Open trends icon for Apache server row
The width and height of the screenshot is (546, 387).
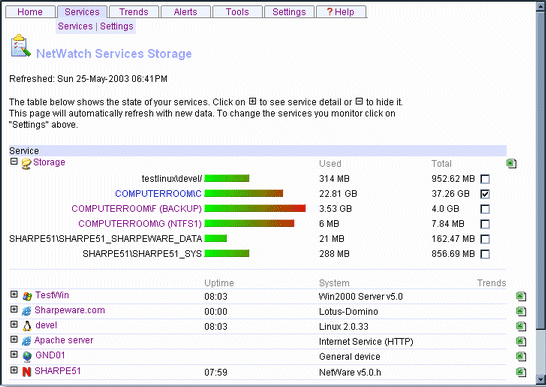coord(521,341)
